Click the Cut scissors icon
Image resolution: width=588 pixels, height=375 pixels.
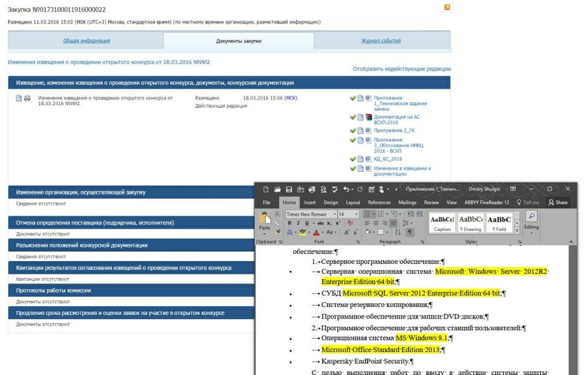pyautogui.click(x=277, y=214)
